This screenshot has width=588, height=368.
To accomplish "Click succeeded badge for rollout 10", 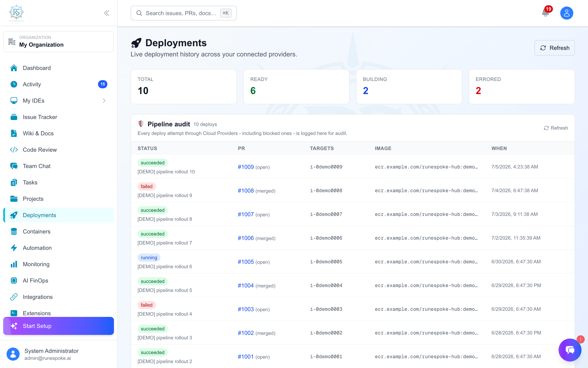I will [153, 163].
